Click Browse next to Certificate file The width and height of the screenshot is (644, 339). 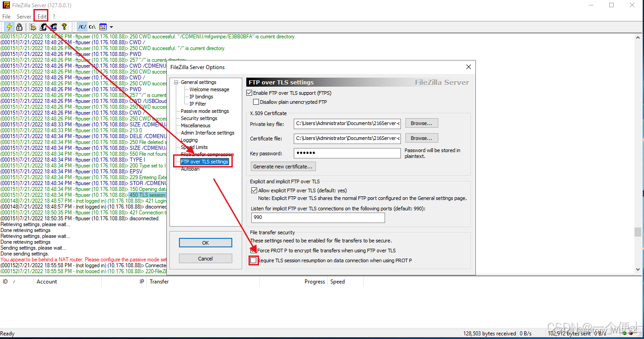(x=422, y=138)
